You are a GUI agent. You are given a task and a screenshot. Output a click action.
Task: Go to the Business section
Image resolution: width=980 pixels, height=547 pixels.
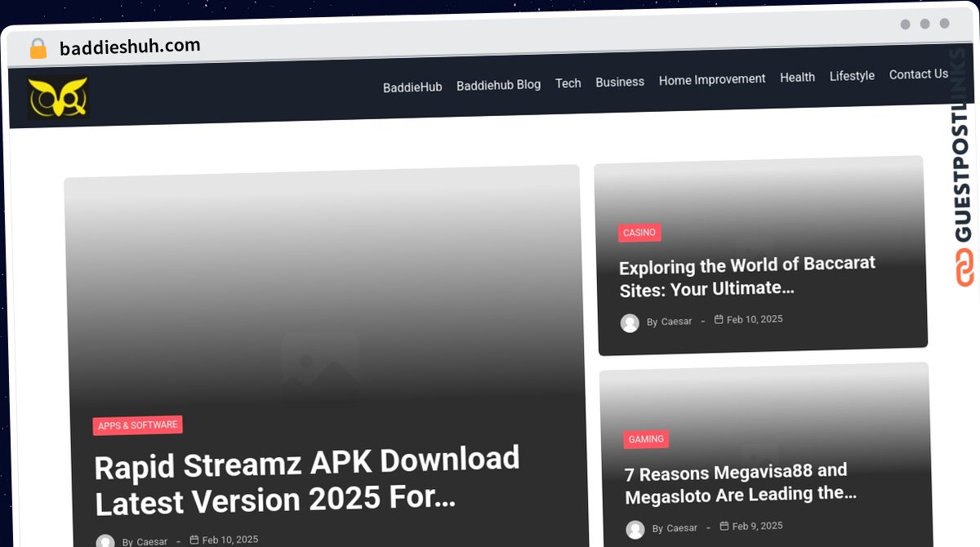[620, 82]
